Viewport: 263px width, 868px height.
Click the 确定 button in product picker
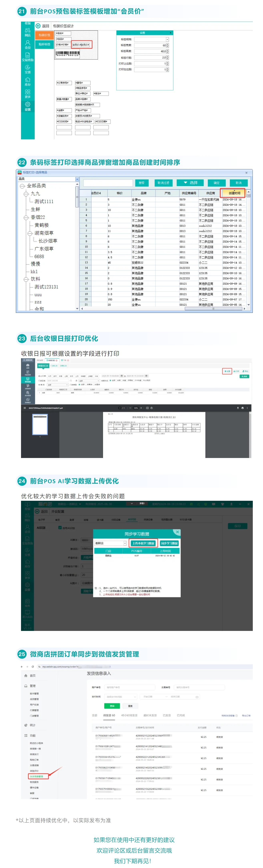[x=217, y=183]
